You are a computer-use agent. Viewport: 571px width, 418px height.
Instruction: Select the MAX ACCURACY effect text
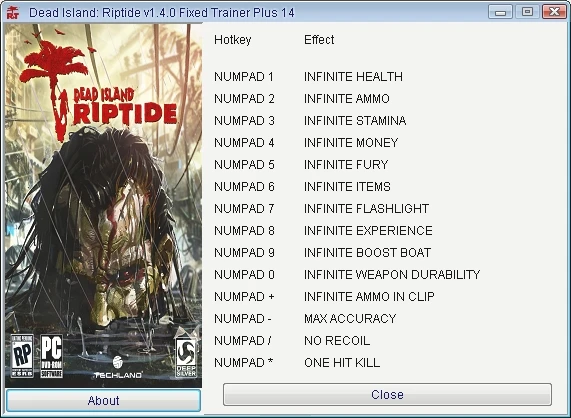click(350, 319)
